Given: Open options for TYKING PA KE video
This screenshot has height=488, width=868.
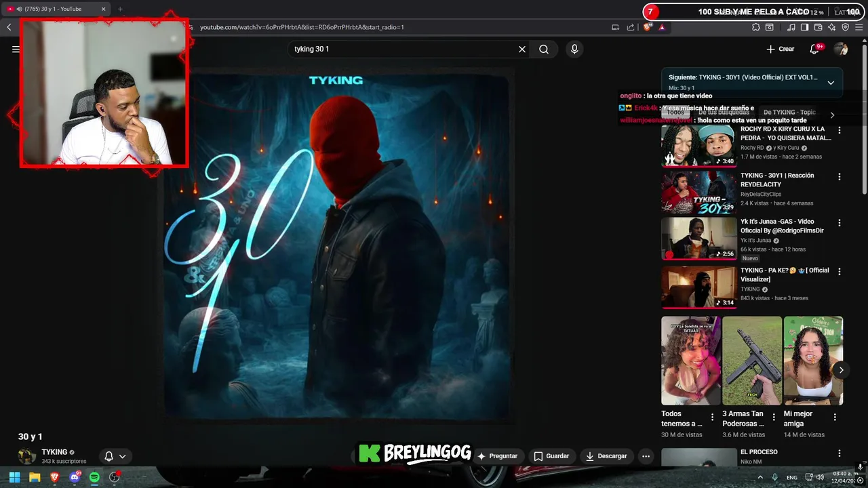Looking at the screenshot, I should click(839, 272).
